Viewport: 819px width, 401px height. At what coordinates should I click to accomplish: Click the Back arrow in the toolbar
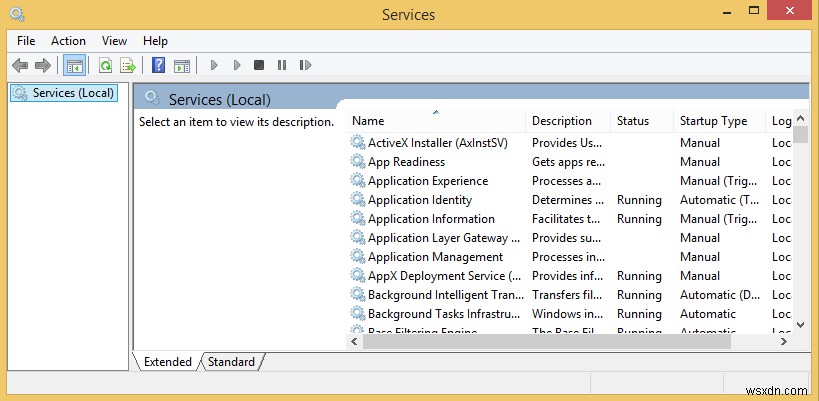[20, 66]
